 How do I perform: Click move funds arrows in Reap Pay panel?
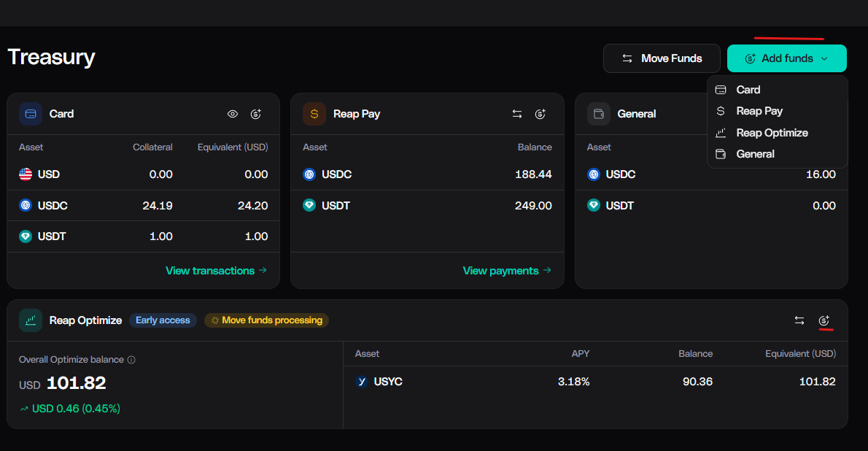point(517,114)
